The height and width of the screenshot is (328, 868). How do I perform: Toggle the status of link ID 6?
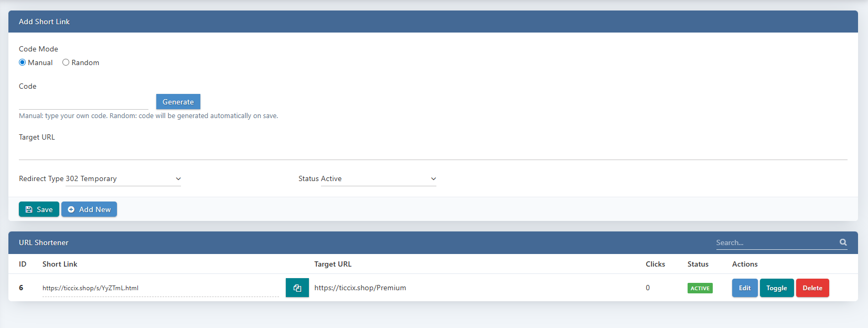tap(776, 288)
